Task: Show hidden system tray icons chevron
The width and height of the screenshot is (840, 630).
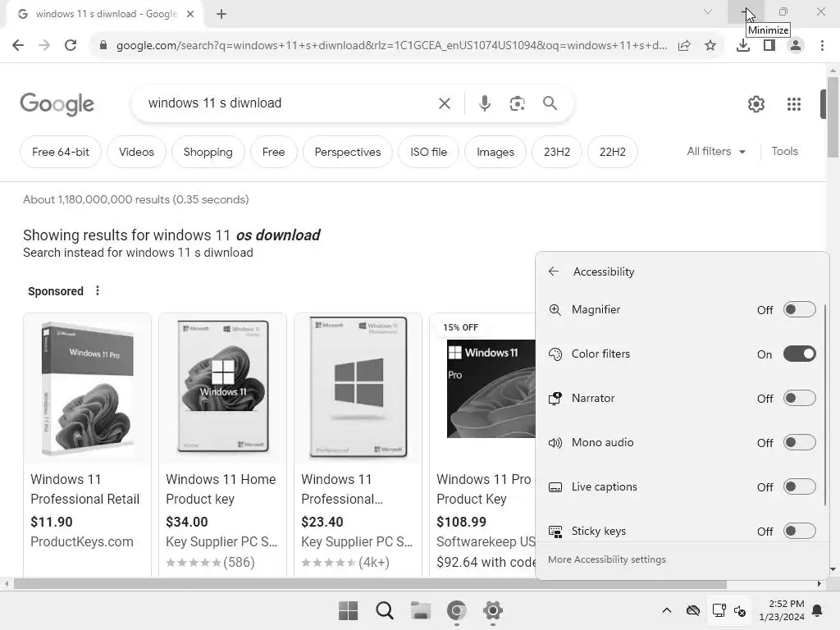Action: (x=666, y=610)
